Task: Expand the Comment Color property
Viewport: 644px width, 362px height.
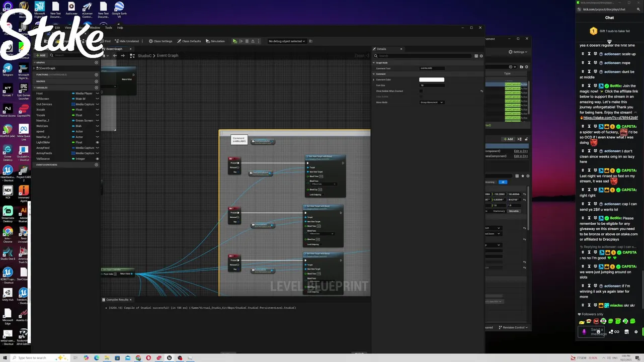Action: pos(374,79)
